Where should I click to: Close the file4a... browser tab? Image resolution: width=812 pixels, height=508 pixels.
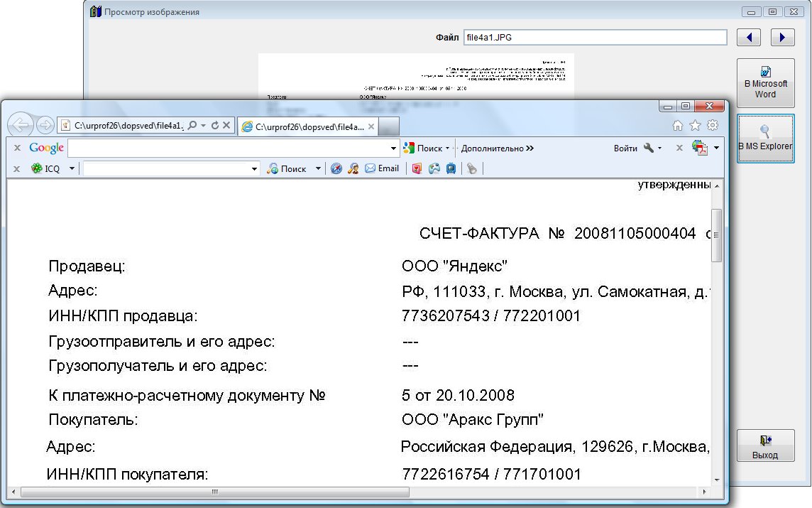pos(371,126)
